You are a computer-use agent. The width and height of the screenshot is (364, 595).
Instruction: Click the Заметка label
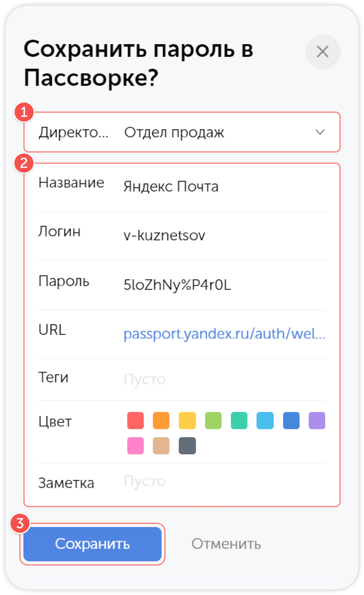coord(66,483)
